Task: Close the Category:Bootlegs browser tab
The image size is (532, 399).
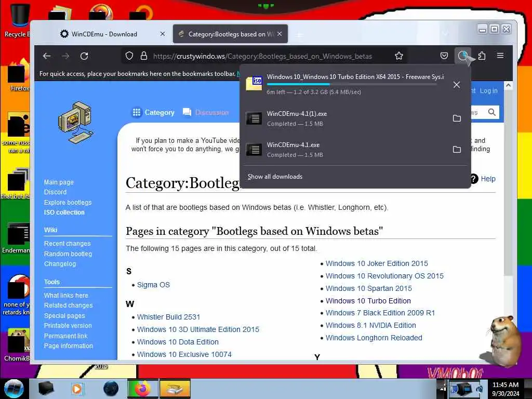Action: [x=280, y=34]
